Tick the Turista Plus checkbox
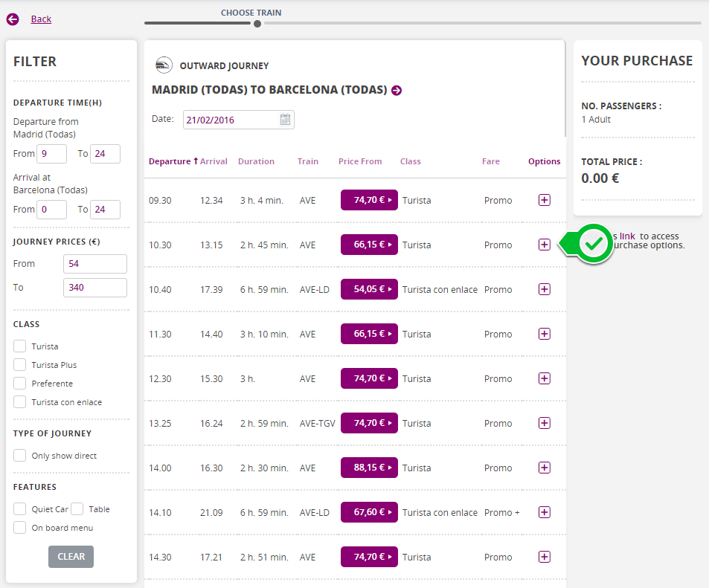The image size is (709, 588). click(20, 365)
